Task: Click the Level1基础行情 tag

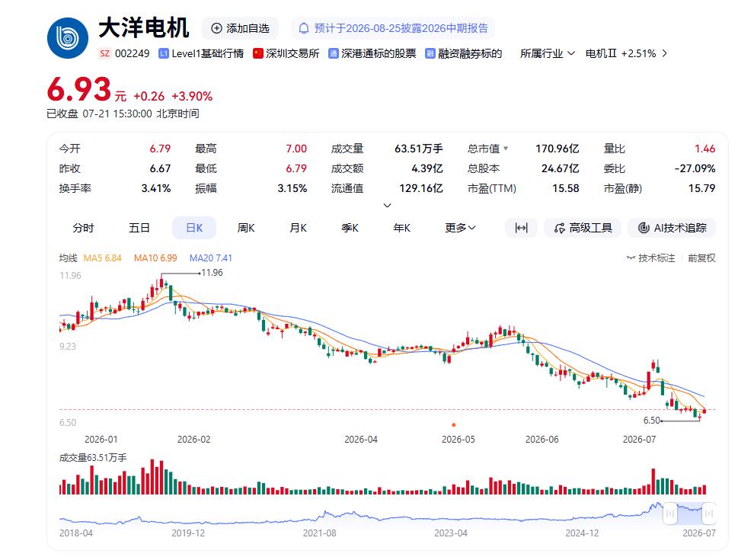Action: tap(201, 53)
